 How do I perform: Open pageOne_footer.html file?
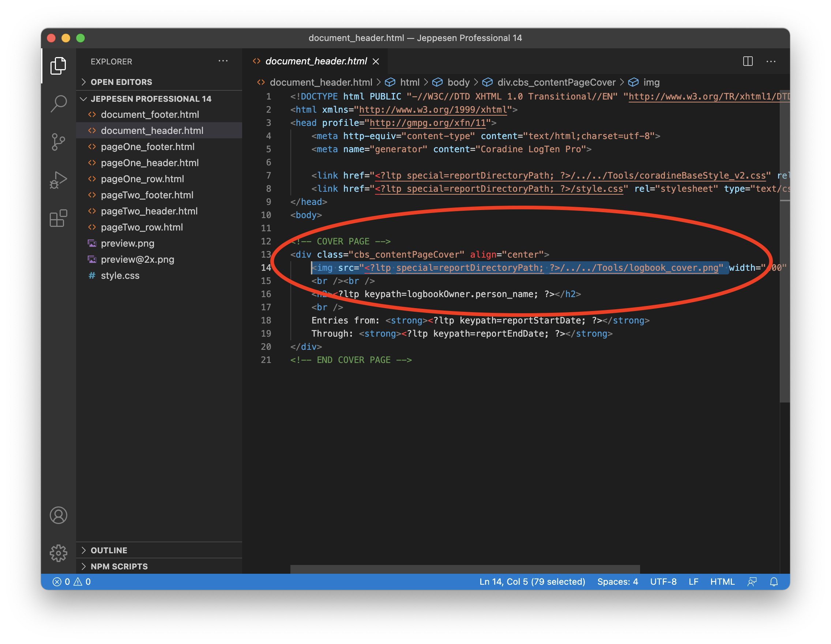(159, 146)
